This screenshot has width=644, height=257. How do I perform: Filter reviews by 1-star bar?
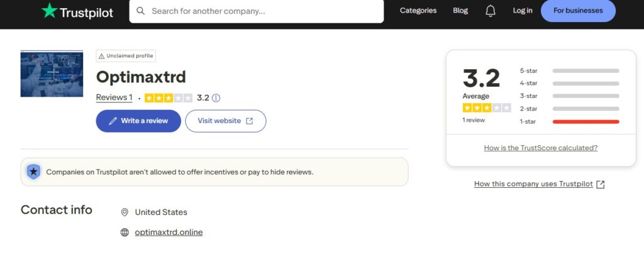(x=585, y=121)
